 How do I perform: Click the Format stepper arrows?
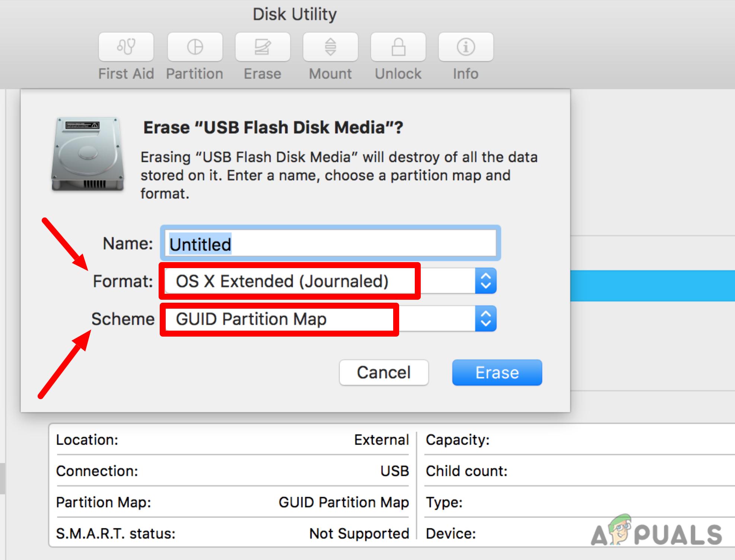point(486,281)
